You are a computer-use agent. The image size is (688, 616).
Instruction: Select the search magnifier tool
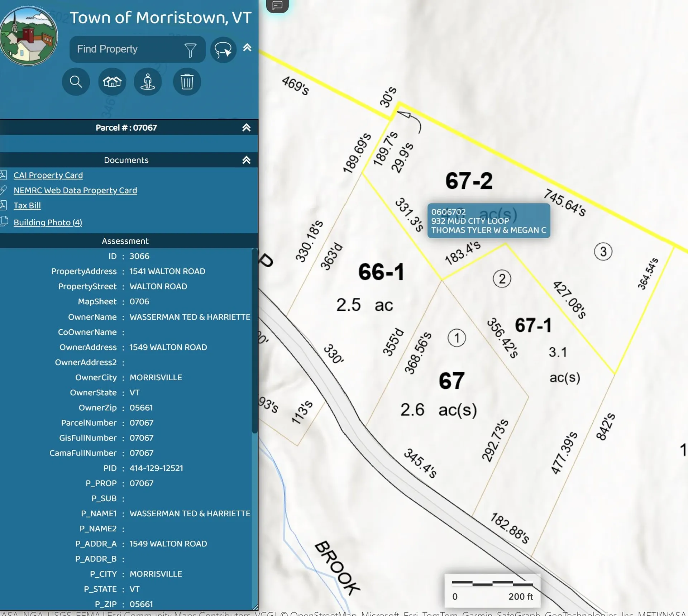[76, 82]
